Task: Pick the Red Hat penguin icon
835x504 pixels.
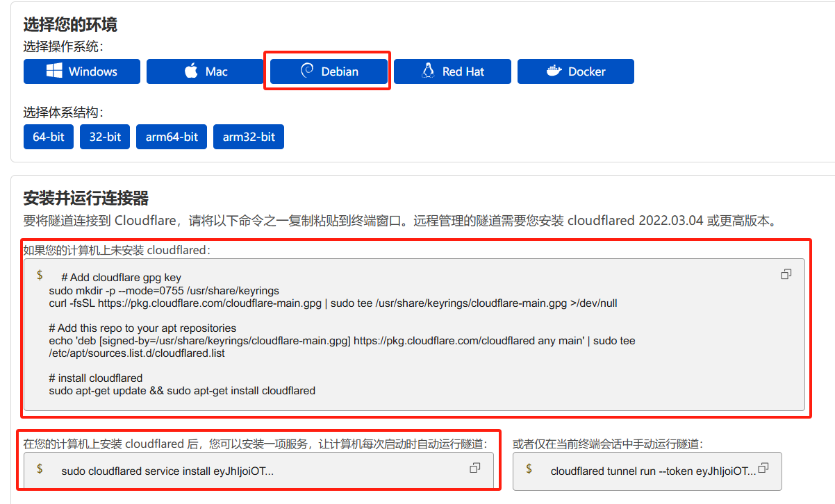Action: click(x=429, y=72)
